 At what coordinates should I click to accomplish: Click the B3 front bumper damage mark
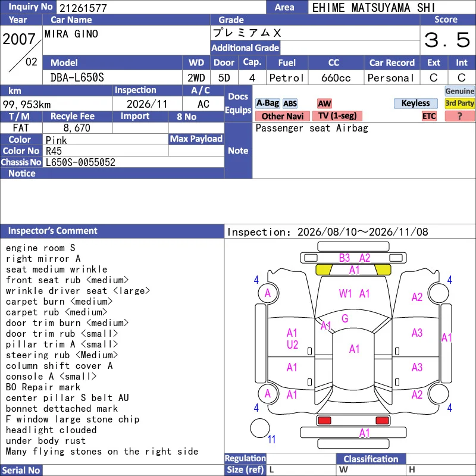tap(345, 258)
